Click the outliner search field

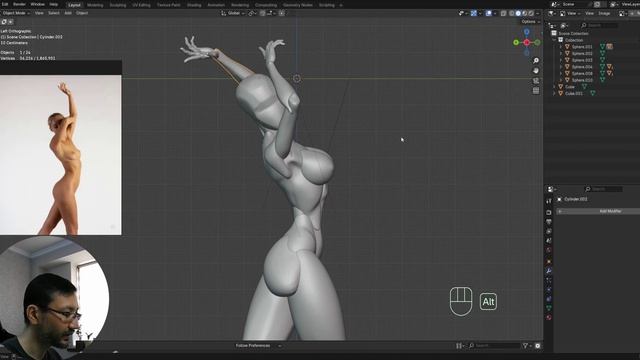pos(599,25)
